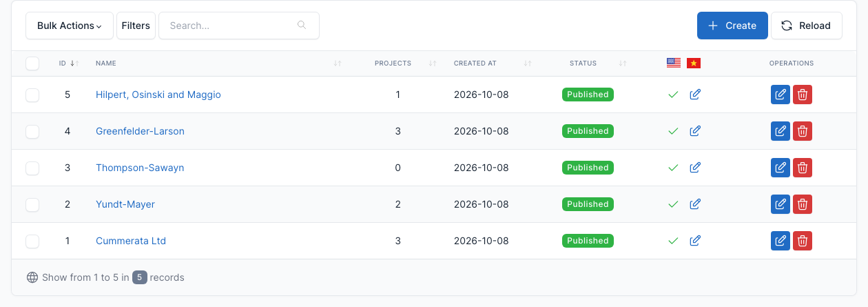Edit Thompson-Sawayn with blue pencil button
Image resolution: width=868 pixels, height=307 pixels.
[x=781, y=168]
